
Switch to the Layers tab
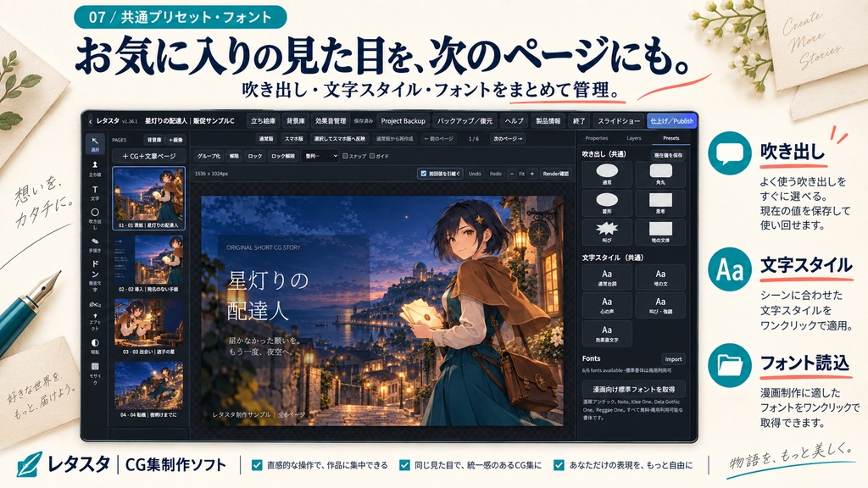click(634, 138)
